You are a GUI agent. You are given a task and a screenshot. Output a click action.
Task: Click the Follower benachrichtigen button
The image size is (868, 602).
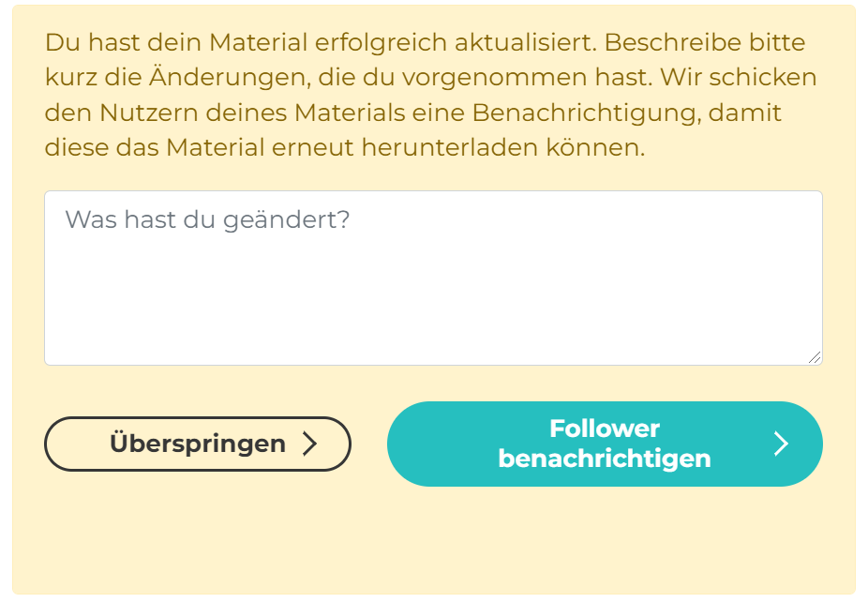click(x=605, y=444)
